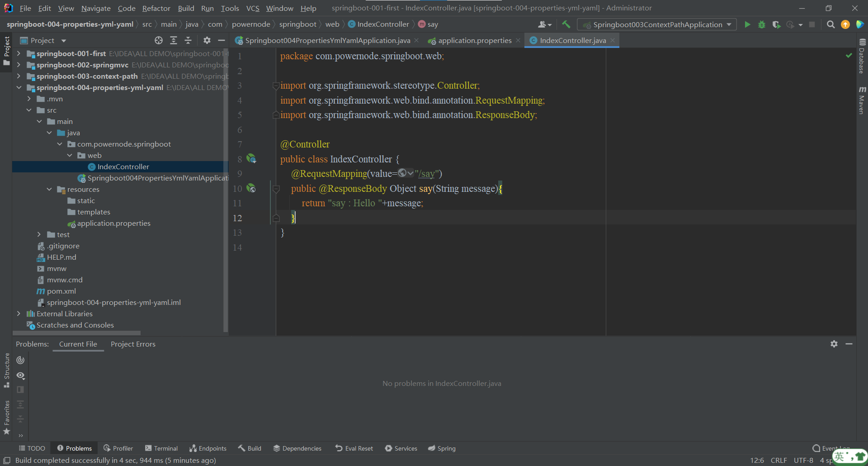Click Collapse All icon in Project panel
868x466 pixels.
coord(188,41)
